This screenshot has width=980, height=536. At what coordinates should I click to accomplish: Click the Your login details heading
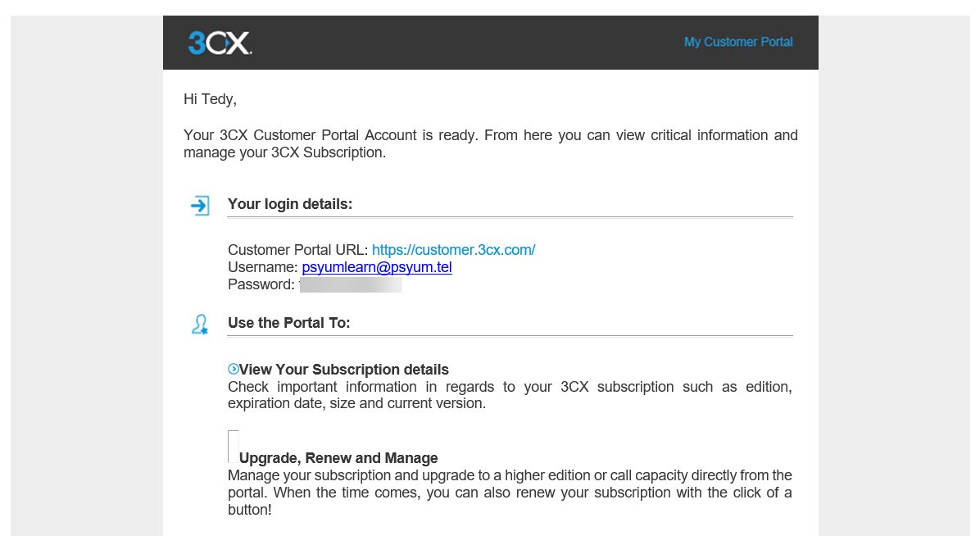290,204
